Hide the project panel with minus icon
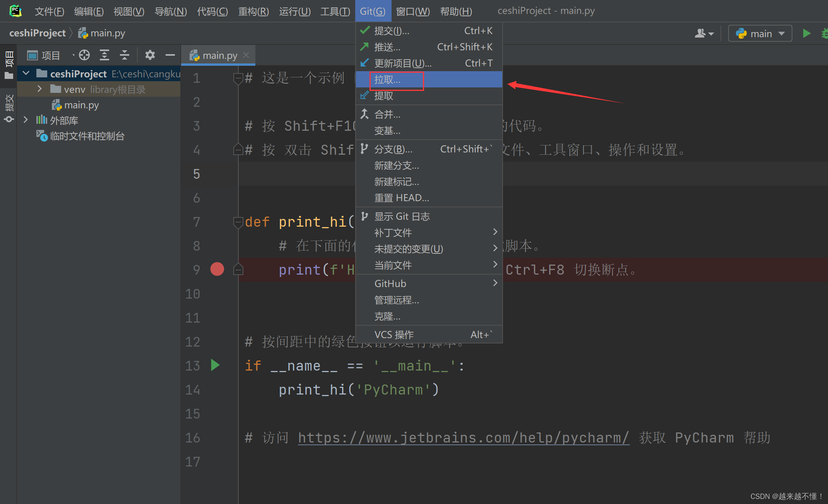Screen dimensions: 828x504 [x=170, y=55]
